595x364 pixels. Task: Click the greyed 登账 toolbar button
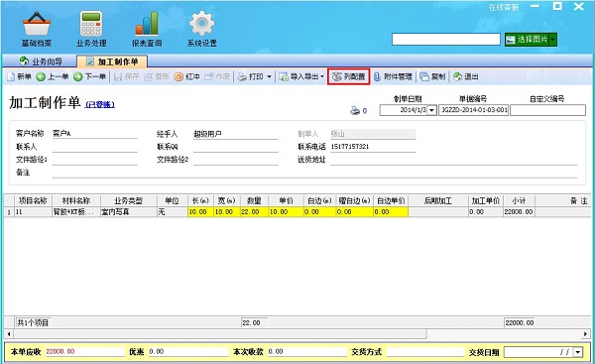tap(157, 76)
